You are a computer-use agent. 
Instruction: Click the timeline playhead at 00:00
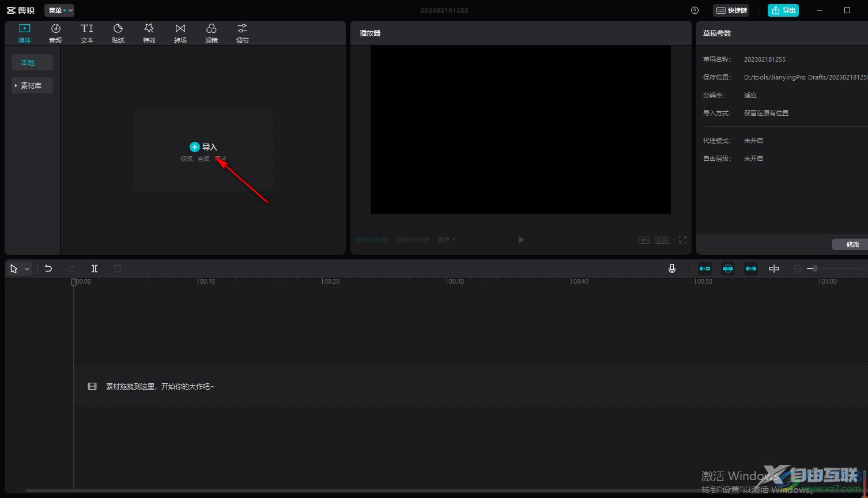[x=74, y=282]
